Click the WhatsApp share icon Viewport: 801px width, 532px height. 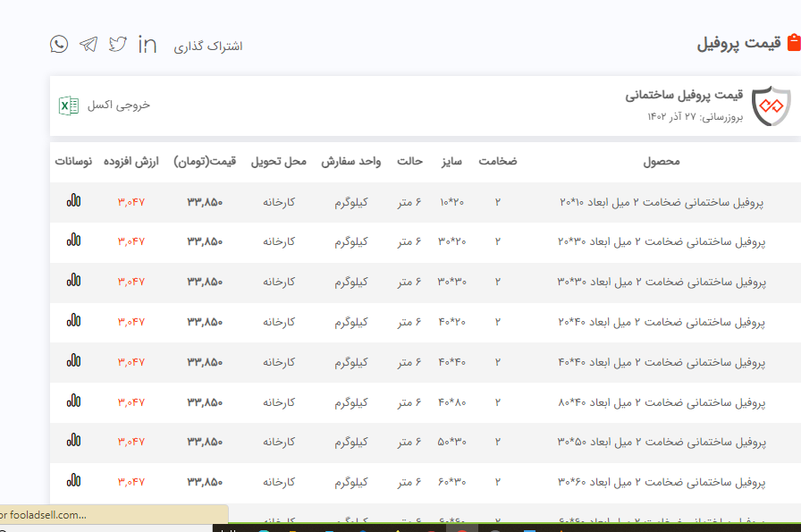pyautogui.click(x=59, y=44)
